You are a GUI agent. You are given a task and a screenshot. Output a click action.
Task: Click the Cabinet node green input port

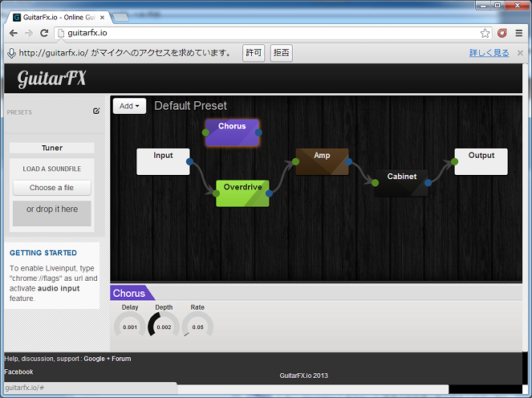coord(375,183)
